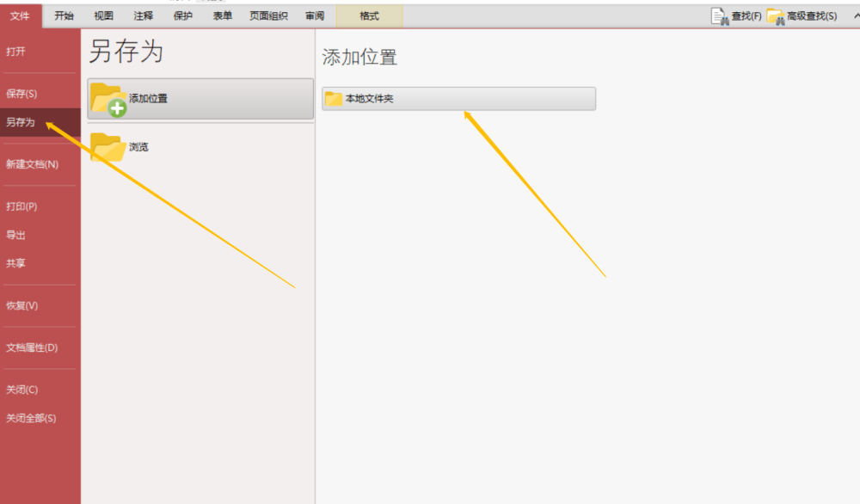Click the Find (查找) document icon
This screenshot has width=860, height=504.
tap(720, 16)
